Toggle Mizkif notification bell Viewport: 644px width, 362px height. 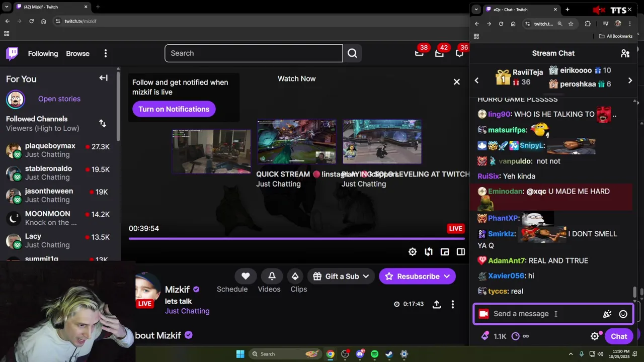click(x=272, y=276)
